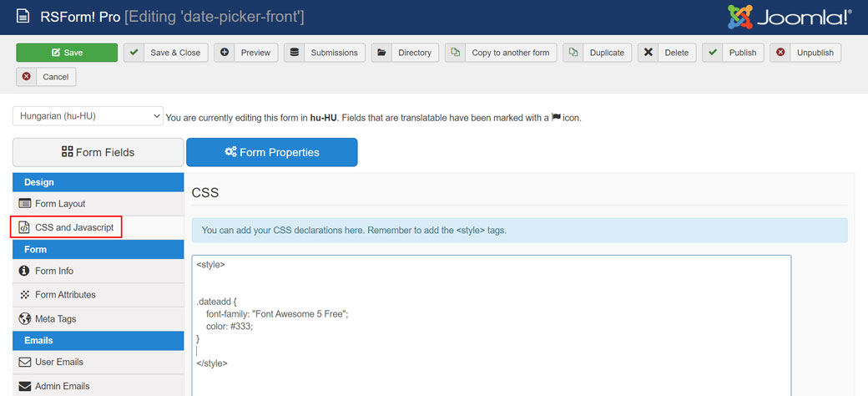
Task: Open the Directory settings
Action: click(406, 53)
